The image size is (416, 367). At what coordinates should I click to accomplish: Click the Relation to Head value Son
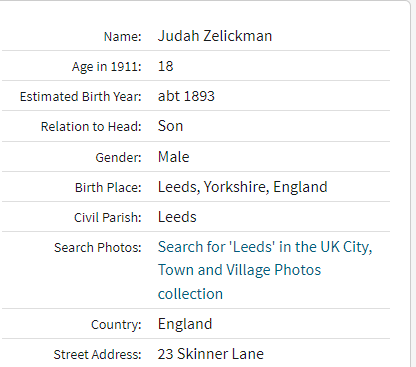(171, 126)
